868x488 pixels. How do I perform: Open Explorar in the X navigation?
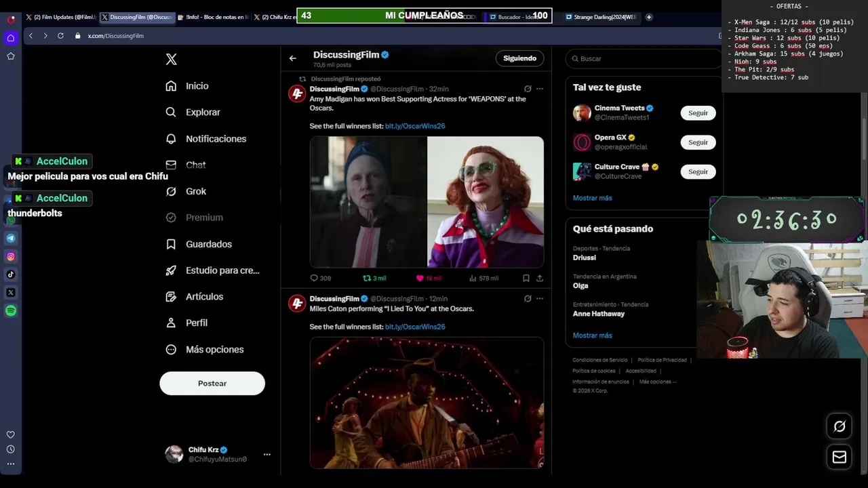(193, 113)
